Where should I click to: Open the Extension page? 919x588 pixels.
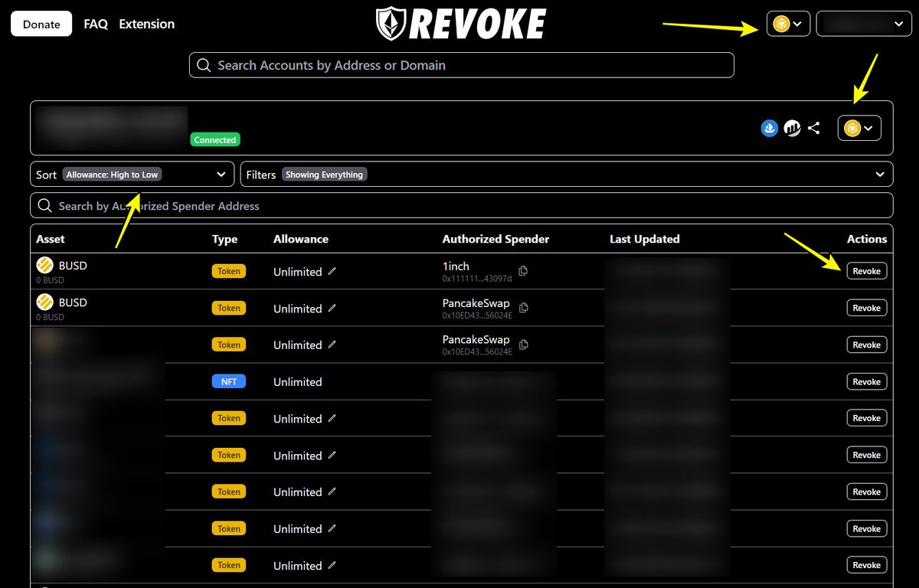coord(146,24)
